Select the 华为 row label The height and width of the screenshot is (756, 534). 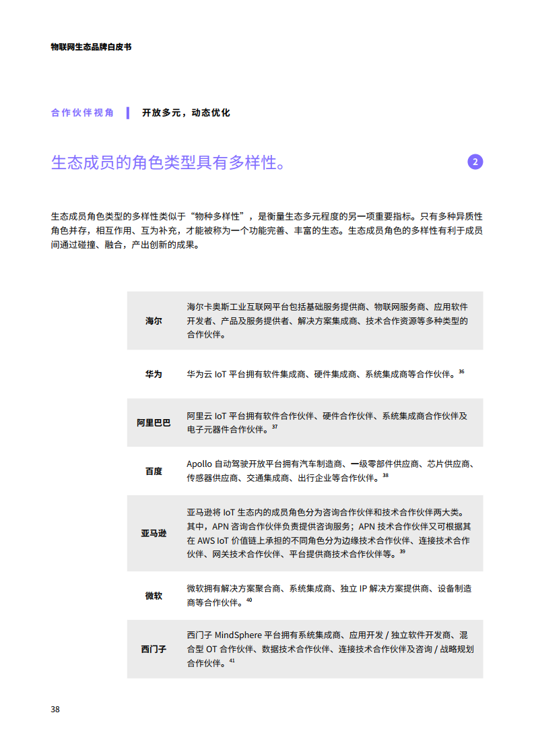[154, 373]
